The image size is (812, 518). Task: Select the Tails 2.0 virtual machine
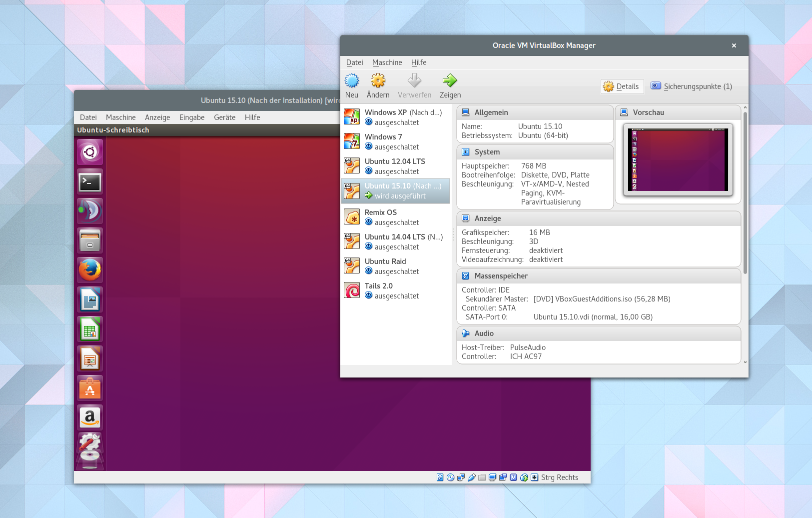click(x=396, y=290)
